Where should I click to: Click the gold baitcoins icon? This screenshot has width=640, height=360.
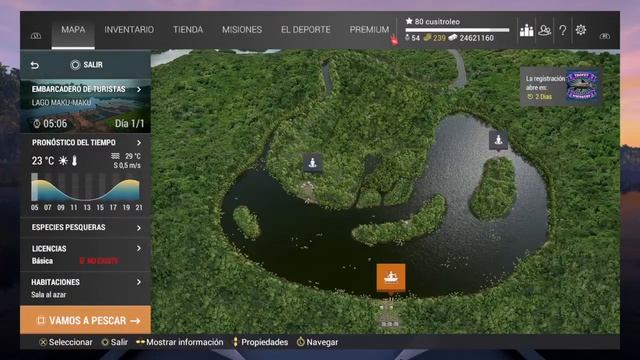427,38
